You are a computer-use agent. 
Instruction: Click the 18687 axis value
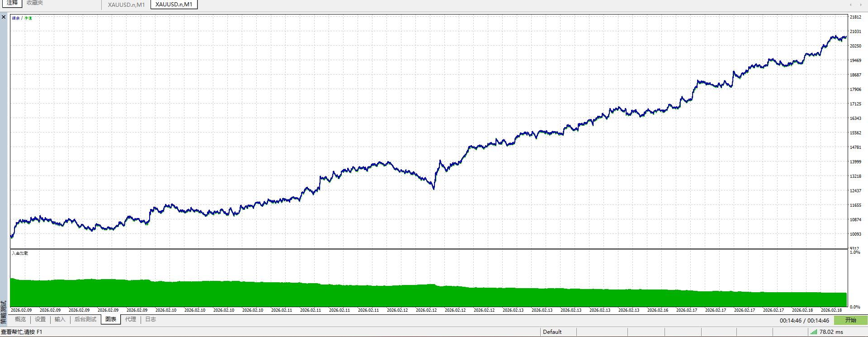(855, 75)
